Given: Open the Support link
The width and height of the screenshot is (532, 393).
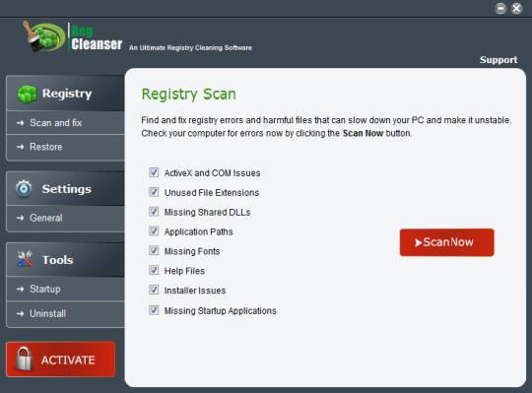Looking at the screenshot, I should [499, 60].
